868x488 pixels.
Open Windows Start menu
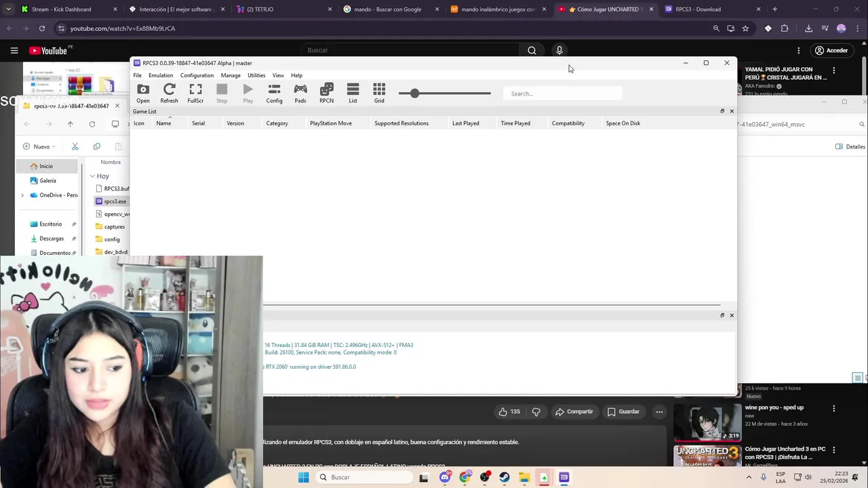pos(304,477)
